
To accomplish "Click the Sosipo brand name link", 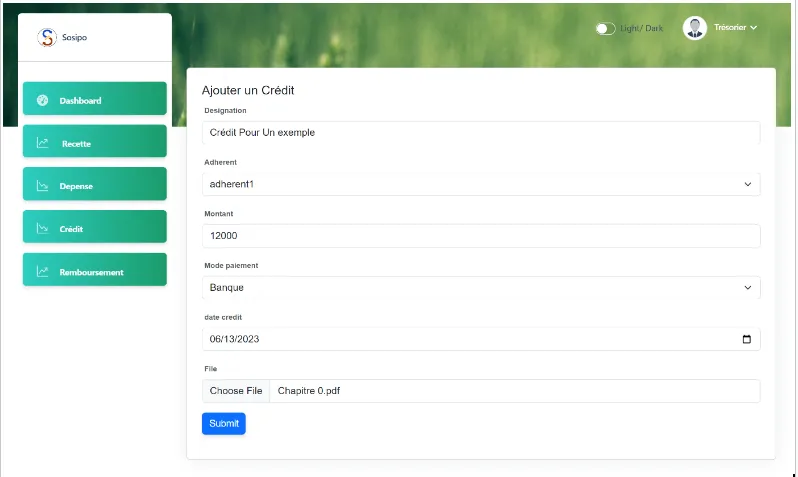I will pyautogui.click(x=74, y=37).
